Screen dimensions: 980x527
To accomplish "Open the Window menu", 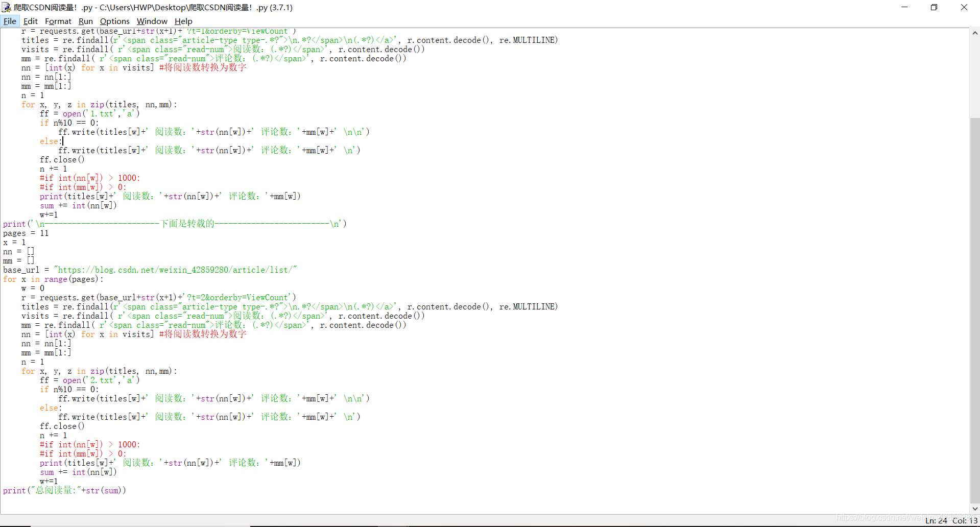I will tap(152, 21).
